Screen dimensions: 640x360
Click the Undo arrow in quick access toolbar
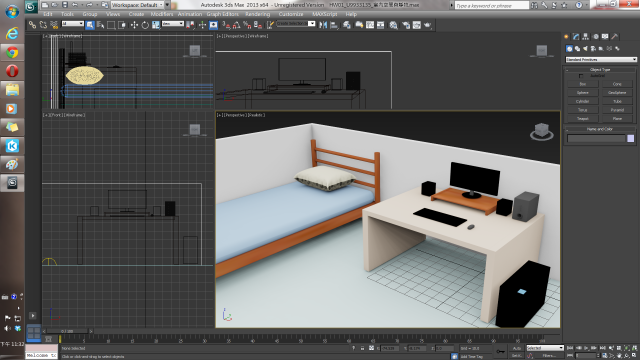[75, 5]
